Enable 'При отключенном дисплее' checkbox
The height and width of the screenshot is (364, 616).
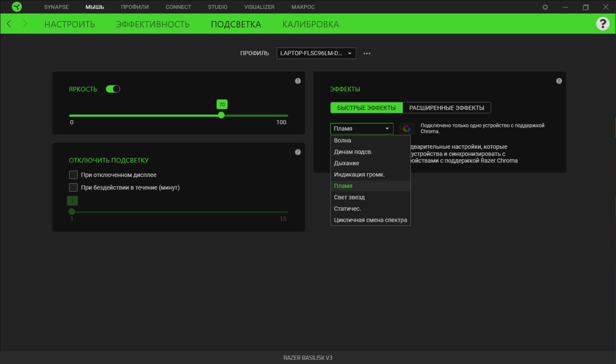73,175
